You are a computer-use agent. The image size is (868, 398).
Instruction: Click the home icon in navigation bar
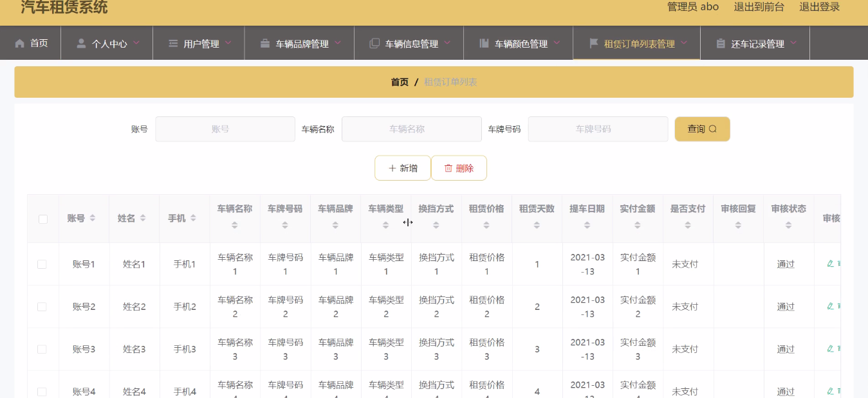click(19, 43)
